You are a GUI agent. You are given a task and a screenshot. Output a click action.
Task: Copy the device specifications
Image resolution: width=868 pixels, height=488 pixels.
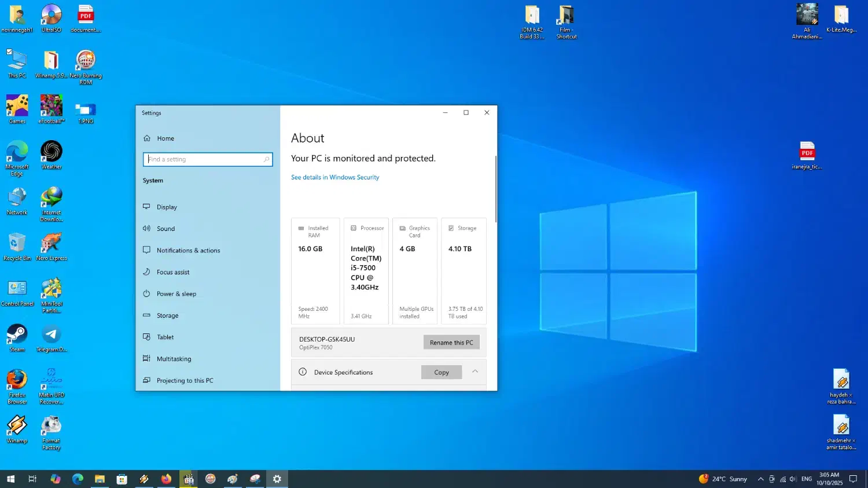pos(441,372)
